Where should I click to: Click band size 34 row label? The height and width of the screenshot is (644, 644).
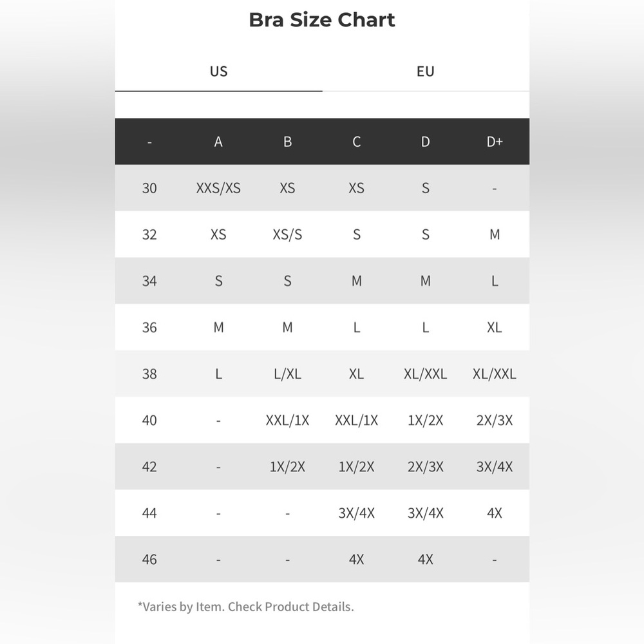149,281
